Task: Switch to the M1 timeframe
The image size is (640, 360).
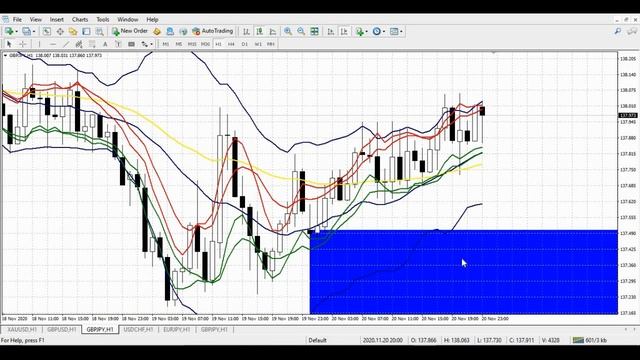Action: [165, 44]
